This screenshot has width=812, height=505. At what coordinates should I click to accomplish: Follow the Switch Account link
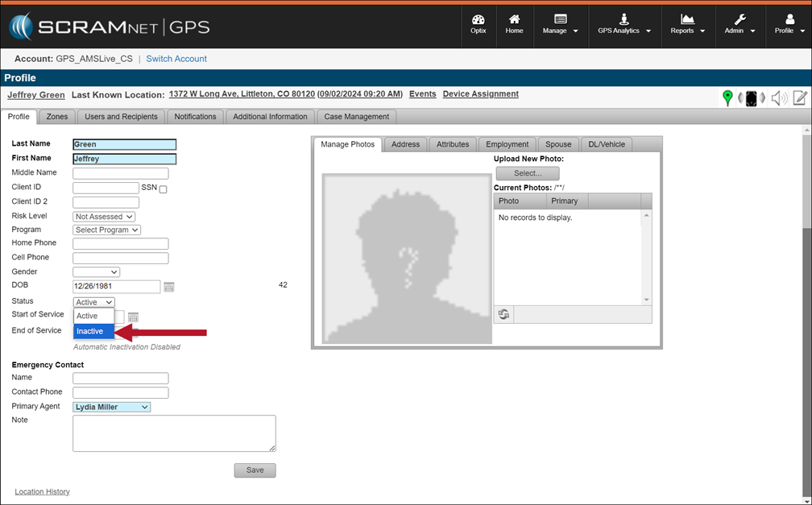click(176, 59)
